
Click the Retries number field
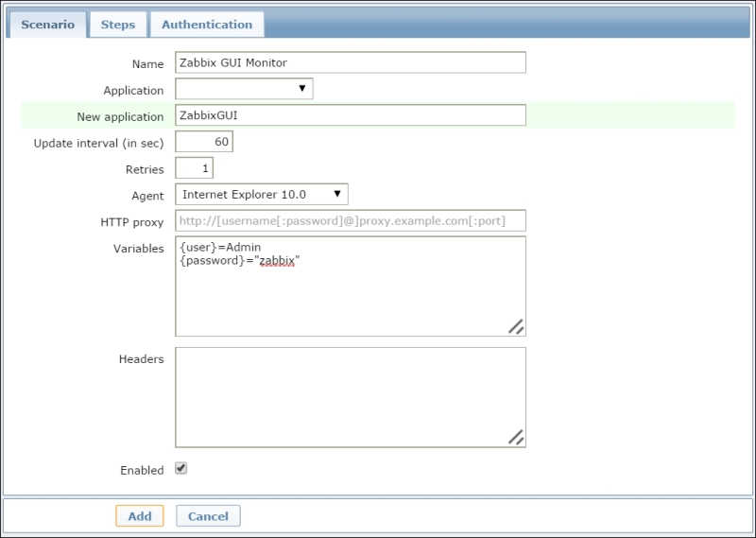(x=194, y=168)
